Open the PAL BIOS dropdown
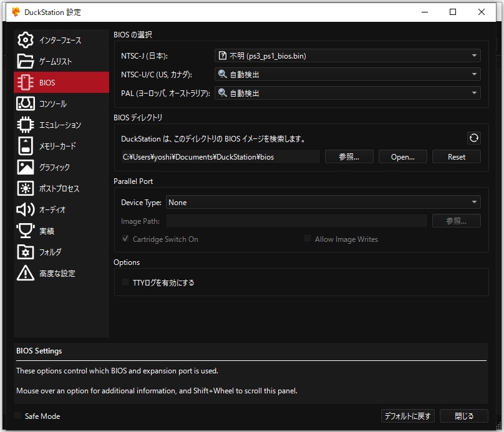 click(x=347, y=93)
